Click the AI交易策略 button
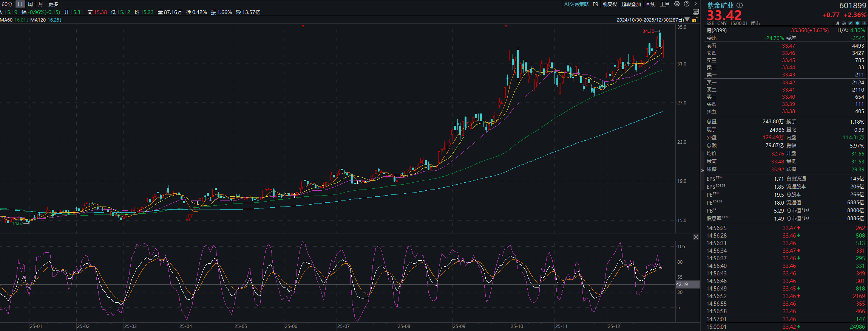 pyautogui.click(x=576, y=4)
